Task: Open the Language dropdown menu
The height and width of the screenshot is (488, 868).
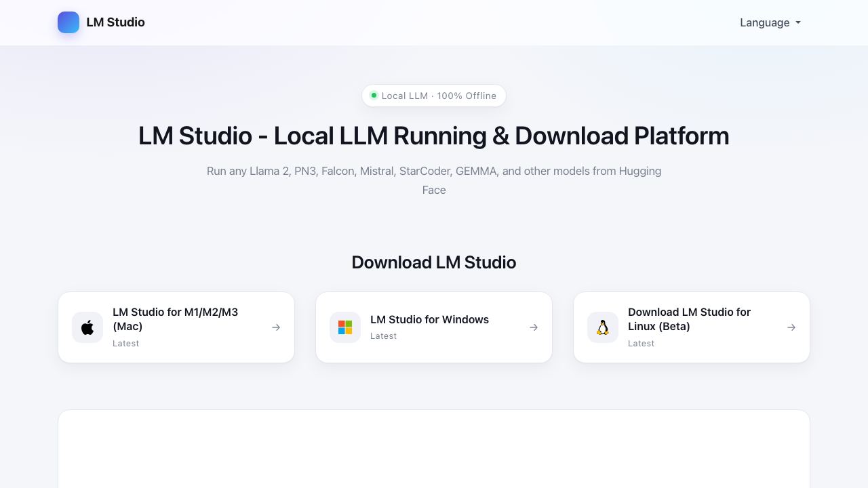Action: (x=770, y=22)
